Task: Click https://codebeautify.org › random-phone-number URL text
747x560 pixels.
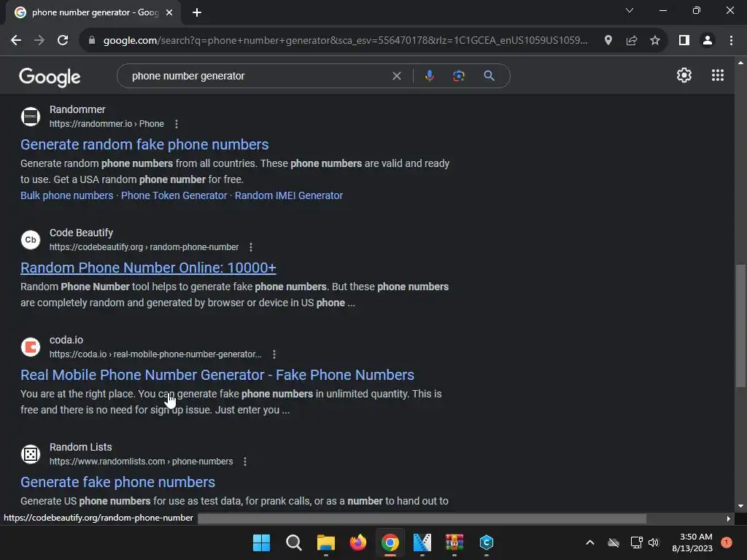Action: [x=144, y=247]
